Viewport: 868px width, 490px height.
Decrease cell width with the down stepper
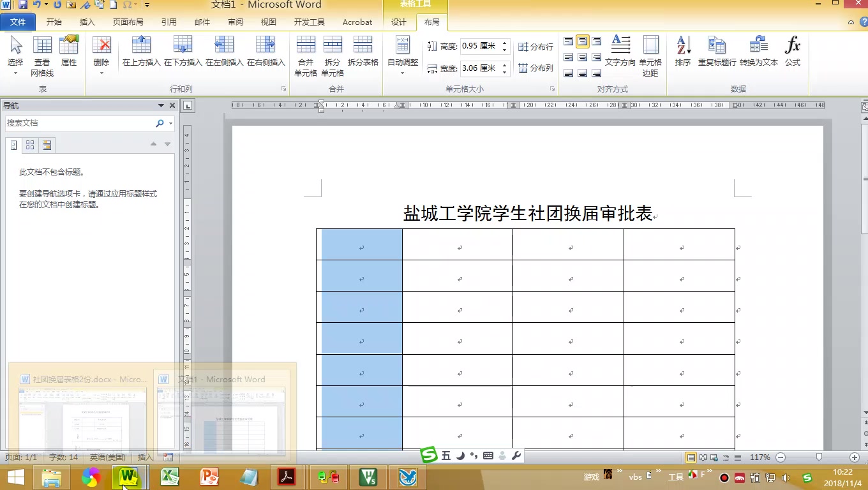pos(504,72)
